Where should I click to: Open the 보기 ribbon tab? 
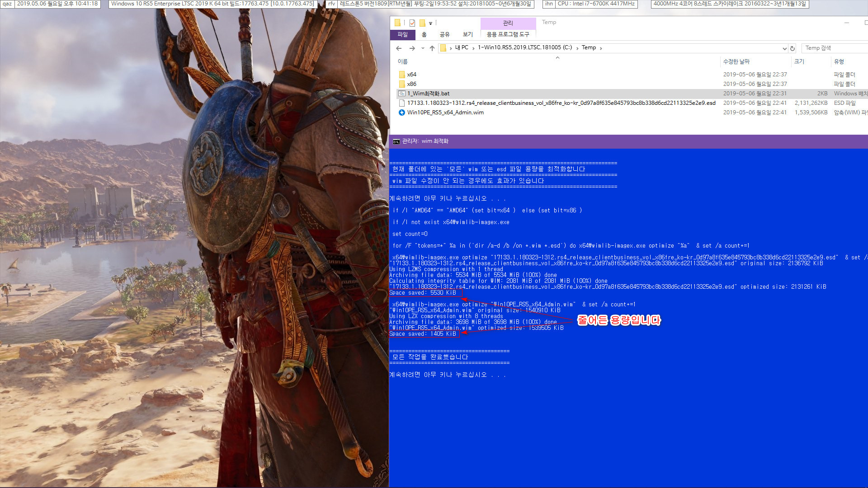click(467, 34)
